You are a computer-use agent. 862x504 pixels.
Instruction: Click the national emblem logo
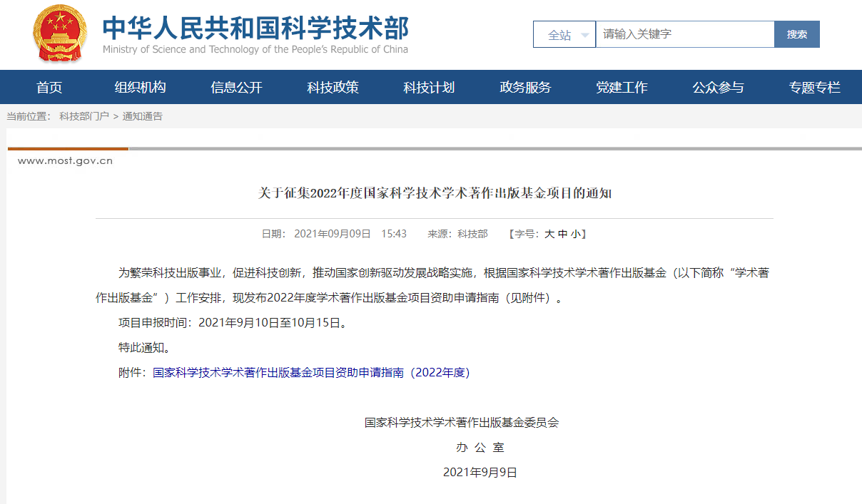coord(59,34)
